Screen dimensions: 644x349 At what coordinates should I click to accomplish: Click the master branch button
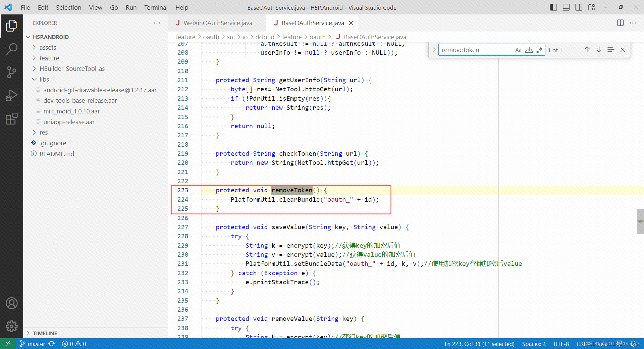coord(33,344)
